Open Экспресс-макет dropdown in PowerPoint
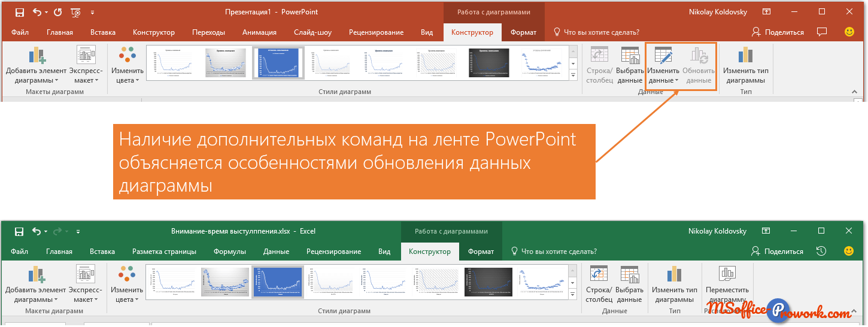 click(86, 65)
